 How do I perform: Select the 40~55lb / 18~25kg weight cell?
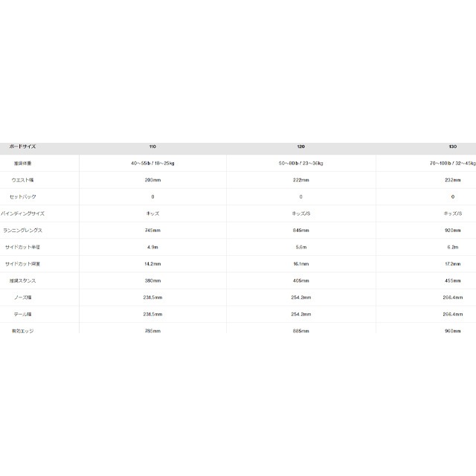pos(152,162)
